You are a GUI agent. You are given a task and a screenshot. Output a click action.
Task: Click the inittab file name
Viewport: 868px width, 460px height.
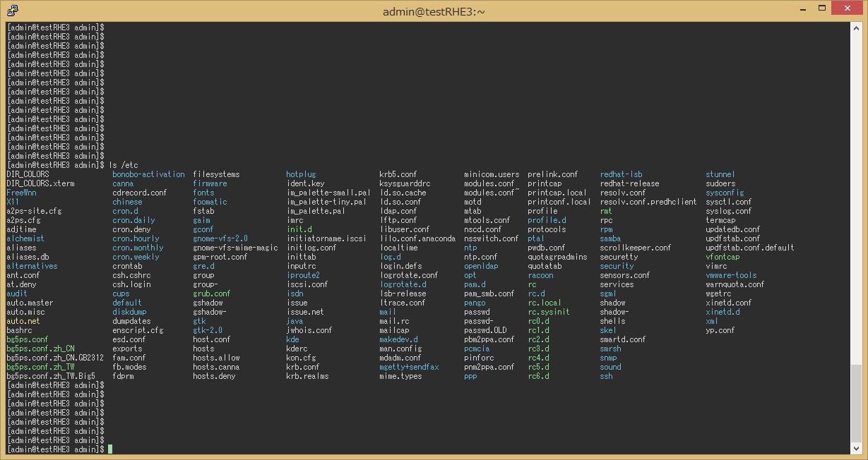click(301, 257)
